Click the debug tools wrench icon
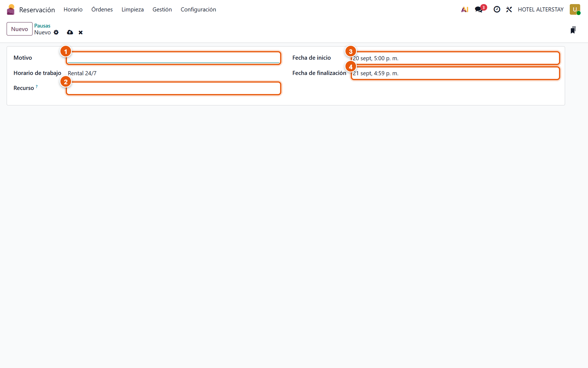This screenshot has height=368, width=588. tap(509, 10)
